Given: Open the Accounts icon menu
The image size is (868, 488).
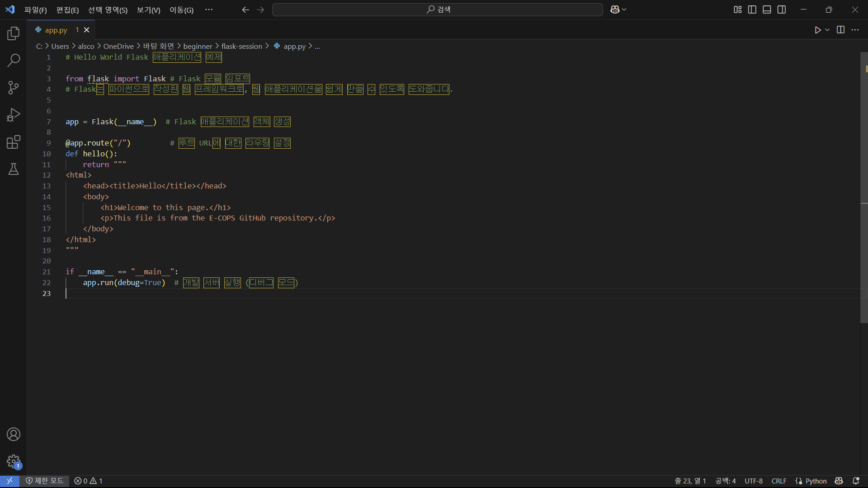Looking at the screenshot, I should tap(14, 434).
